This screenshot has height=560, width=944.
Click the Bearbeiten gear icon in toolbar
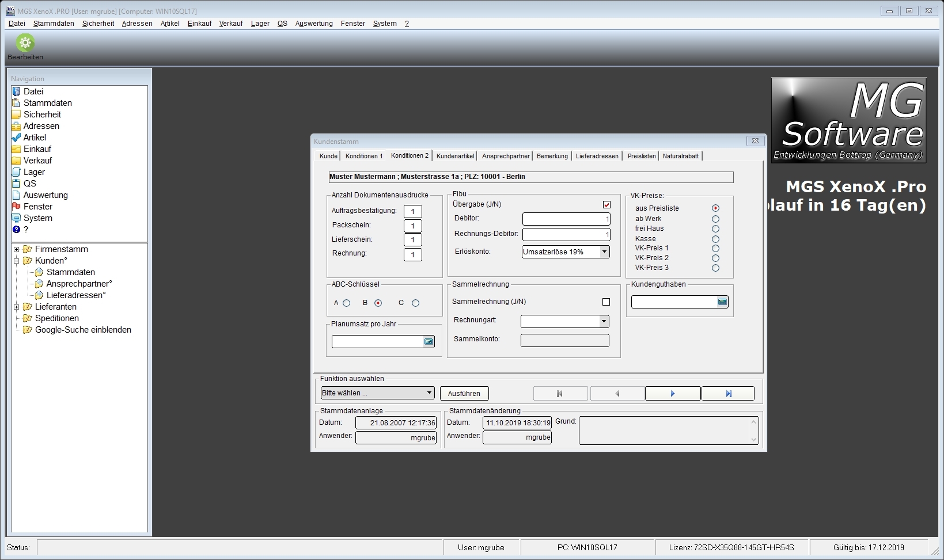tap(25, 43)
